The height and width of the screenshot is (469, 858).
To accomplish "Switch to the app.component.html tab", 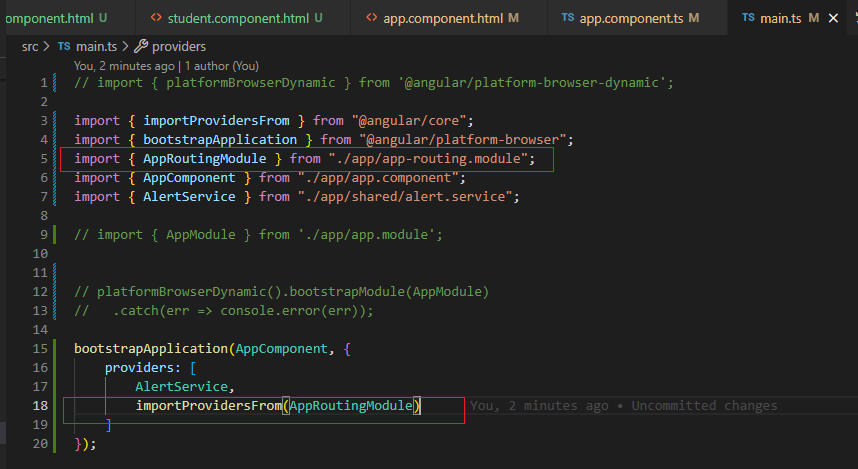I will pos(445,18).
